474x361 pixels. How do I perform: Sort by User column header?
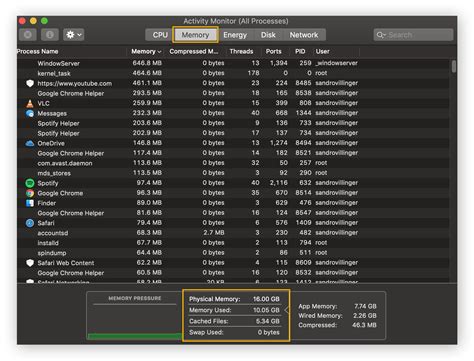pyautogui.click(x=322, y=51)
